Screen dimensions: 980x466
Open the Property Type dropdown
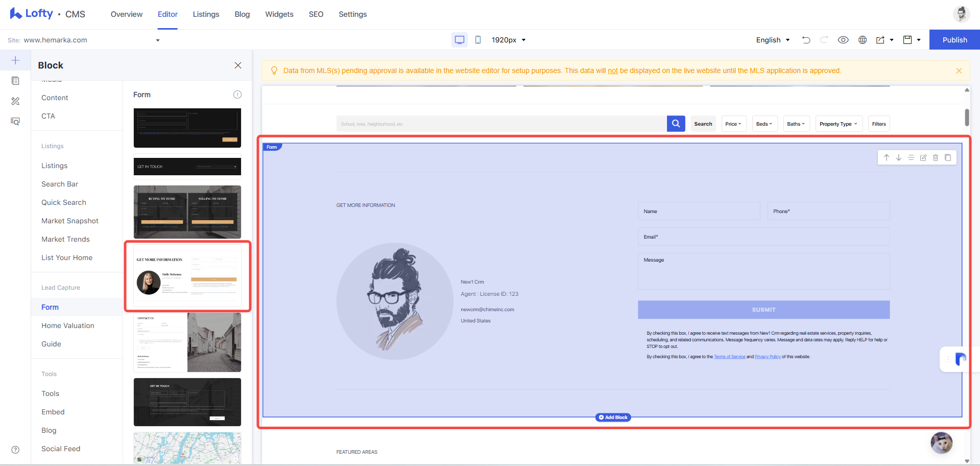coord(839,124)
